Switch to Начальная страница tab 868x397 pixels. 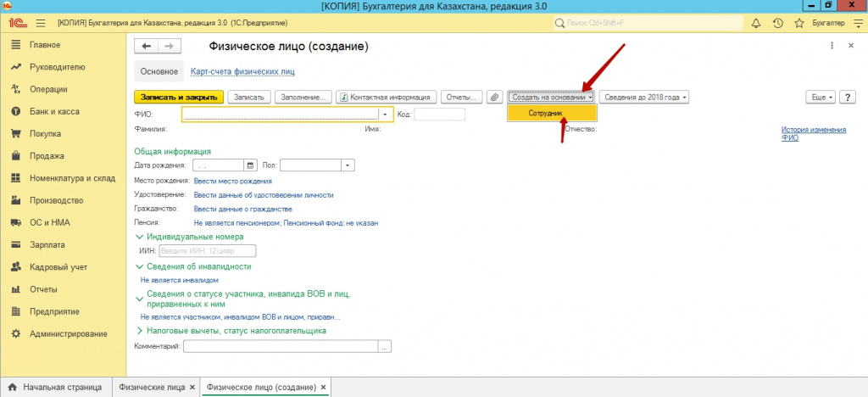(55, 387)
